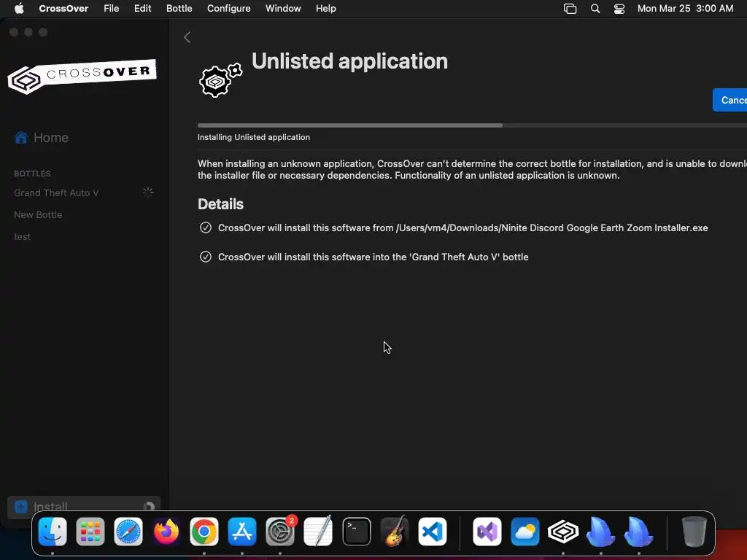Viewport: 747px width, 560px height.
Task: Open TextEdit from the Dock
Action: pyautogui.click(x=318, y=532)
